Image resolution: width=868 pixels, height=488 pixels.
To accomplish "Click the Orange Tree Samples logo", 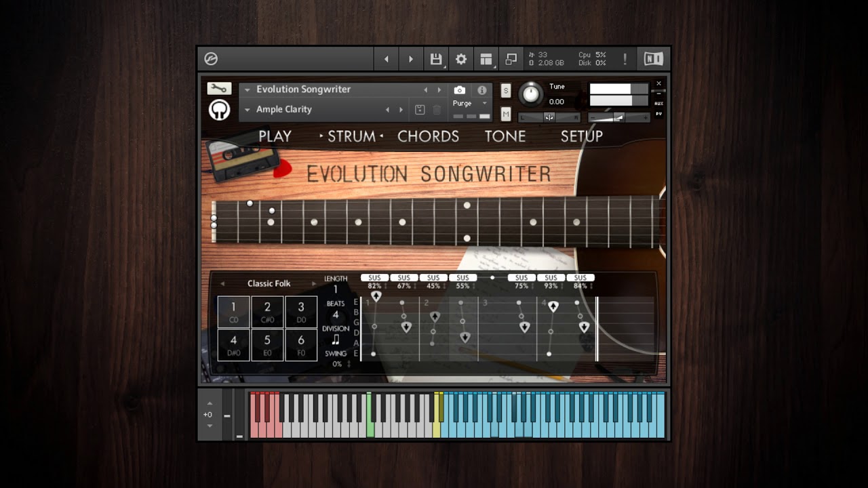I will click(219, 110).
